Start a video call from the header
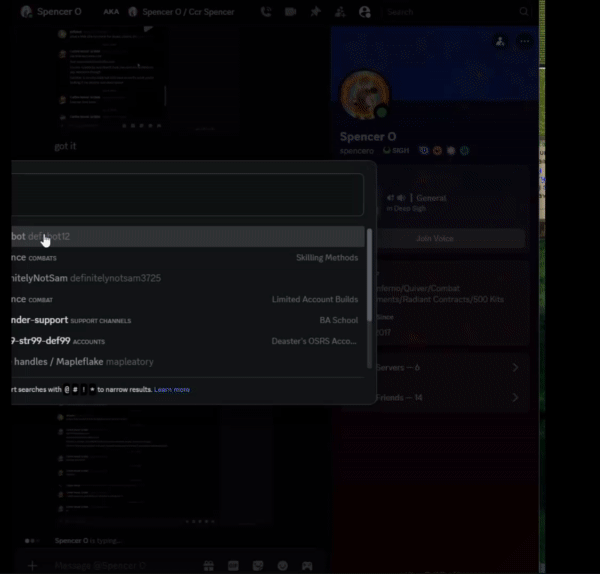 (x=290, y=12)
